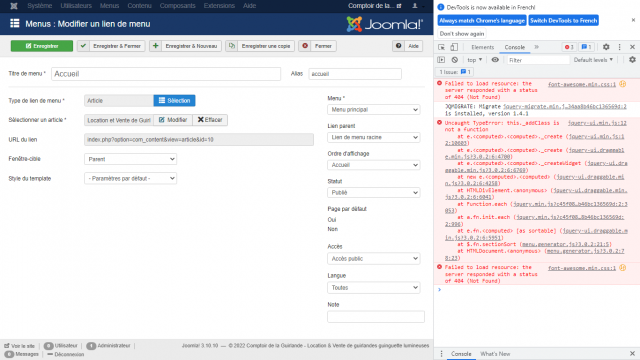Click the 1 Issue indicator
The height and width of the screenshot is (360, 640).
pyautogui.click(x=454, y=72)
